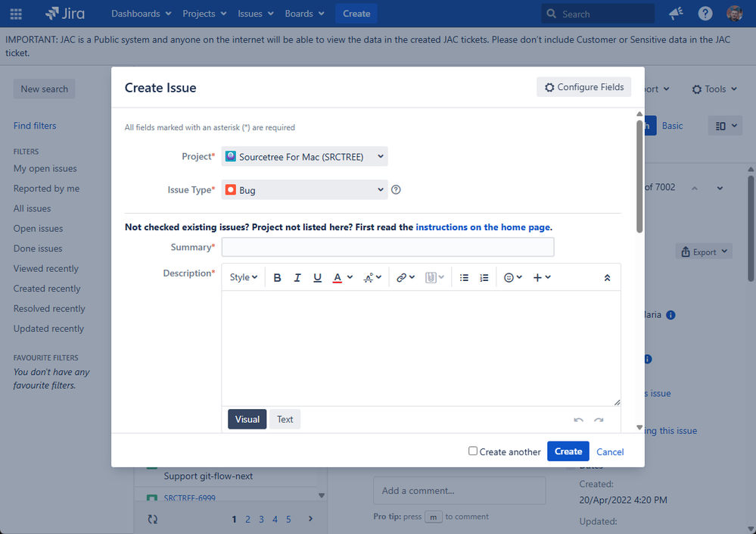This screenshot has width=756, height=534.
Task: Open the Issues menu
Action: (256, 14)
